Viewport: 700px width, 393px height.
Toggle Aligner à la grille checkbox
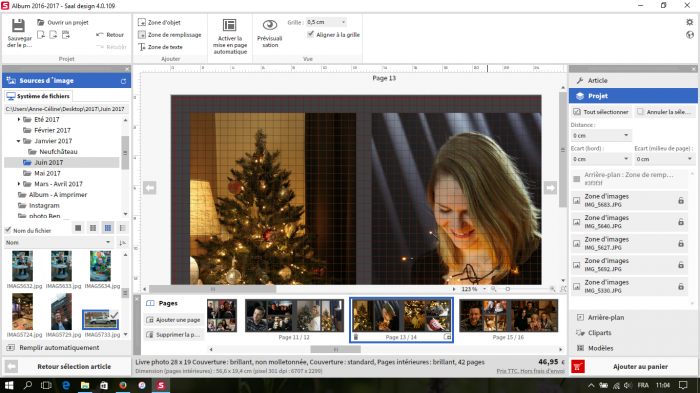click(x=311, y=34)
